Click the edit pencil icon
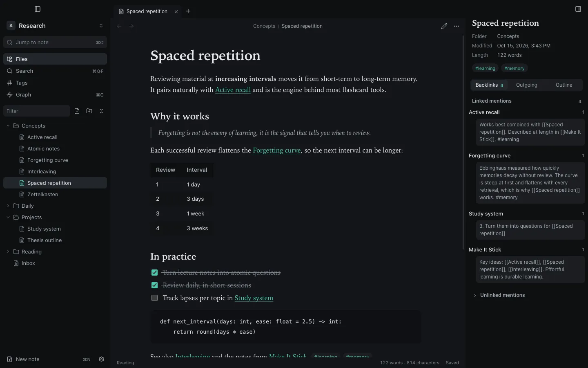 pyautogui.click(x=444, y=26)
